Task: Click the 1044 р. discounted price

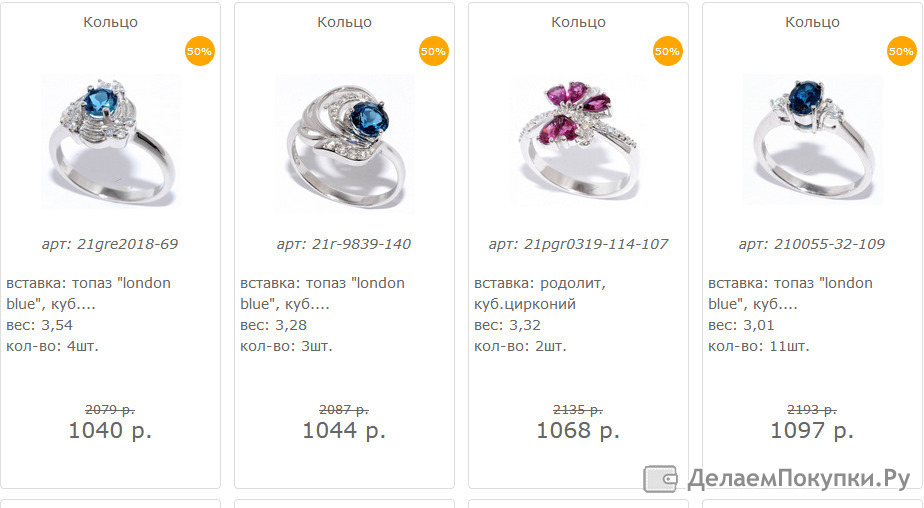Action: pyautogui.click(x=344, y=431)
